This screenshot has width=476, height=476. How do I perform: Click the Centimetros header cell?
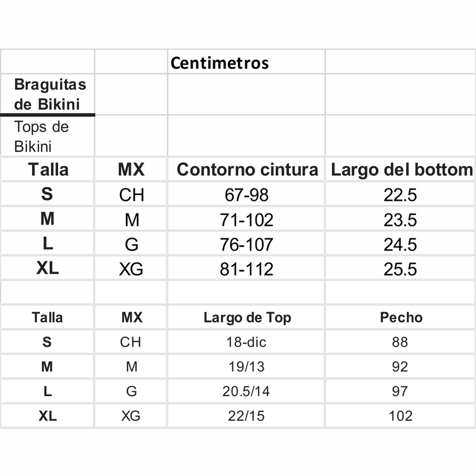(246, 63)
